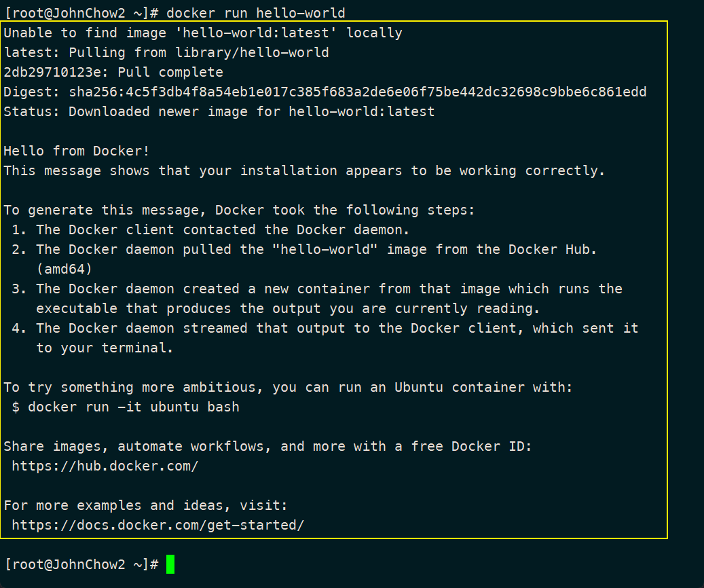This screenshot has height=588, width=704.
Task: Click the '(amd64)' architecture text
Action: 64,269
